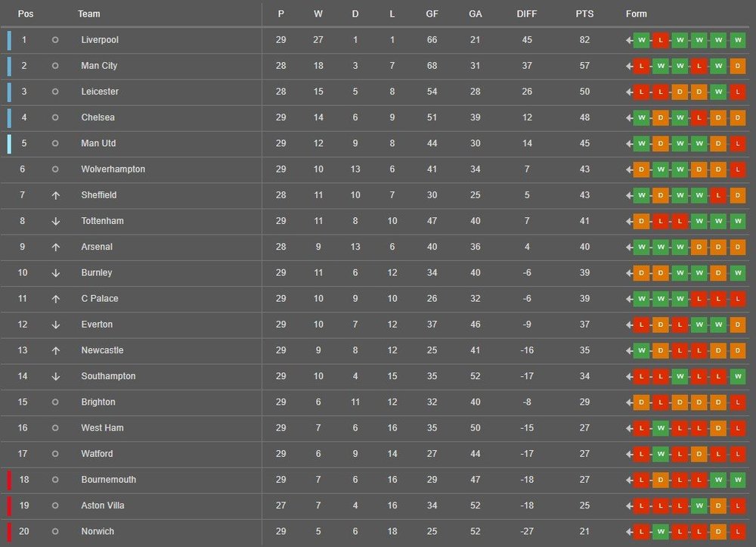Click Liverpool's red L form badge

coord(661,40)
